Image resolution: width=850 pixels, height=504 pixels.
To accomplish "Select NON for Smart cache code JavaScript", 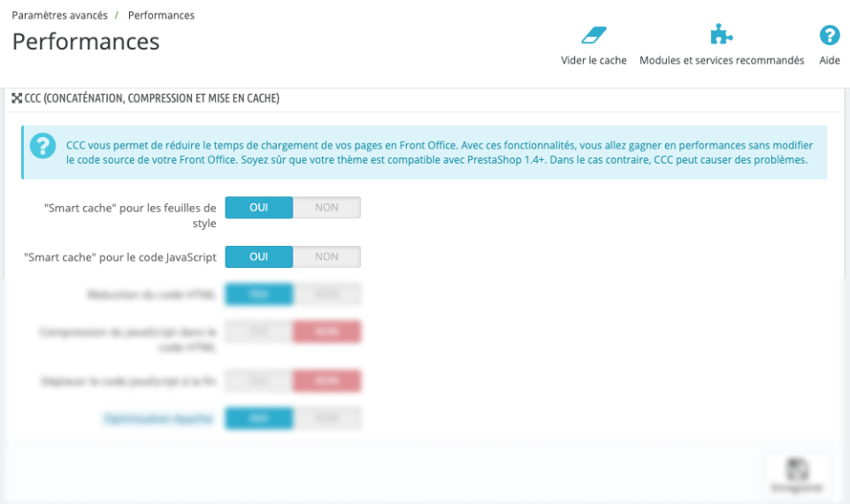I will coord(326,256).
